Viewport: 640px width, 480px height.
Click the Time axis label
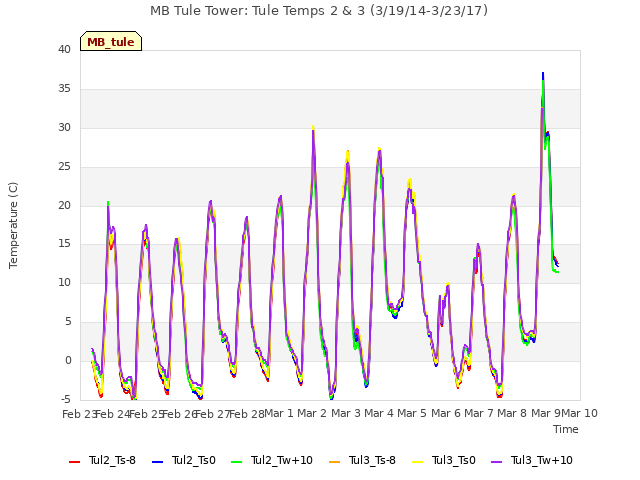click(x=566, y=429)
